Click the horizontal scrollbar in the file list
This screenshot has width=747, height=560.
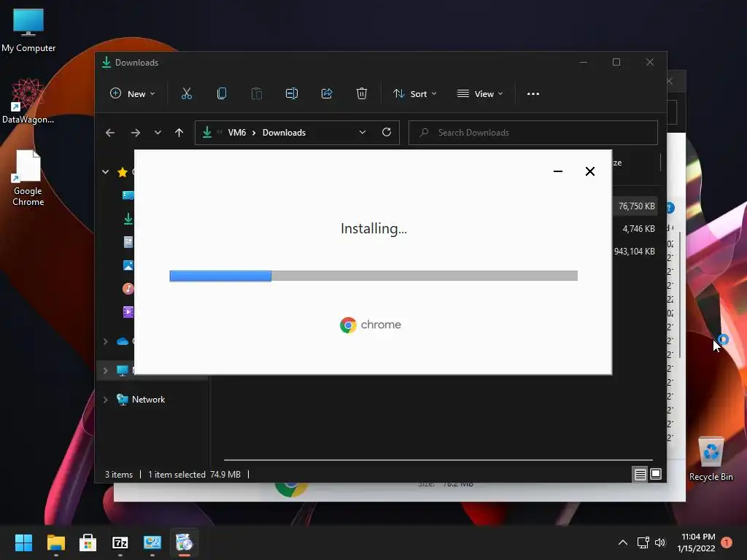(438, 460)
